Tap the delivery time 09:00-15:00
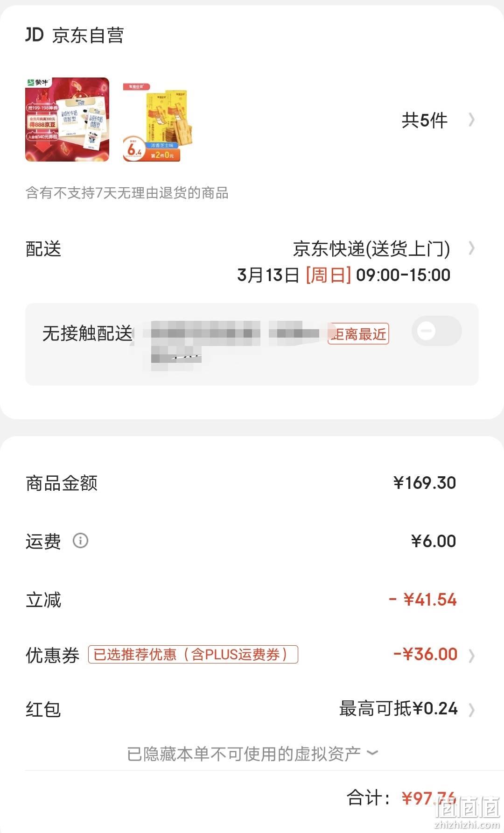This screenshot has width=504, height=833. 403,275
